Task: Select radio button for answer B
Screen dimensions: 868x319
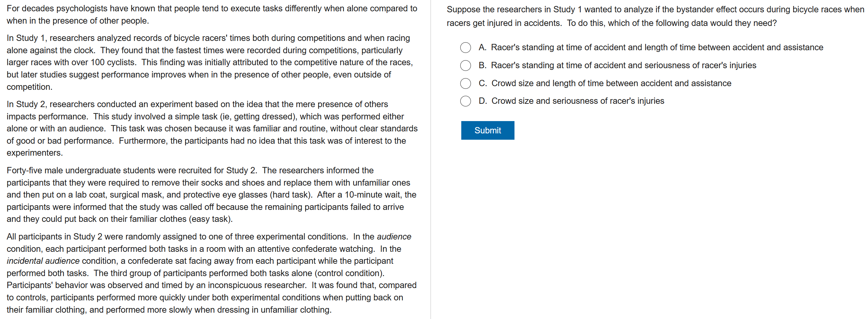Action: (465, 65)
